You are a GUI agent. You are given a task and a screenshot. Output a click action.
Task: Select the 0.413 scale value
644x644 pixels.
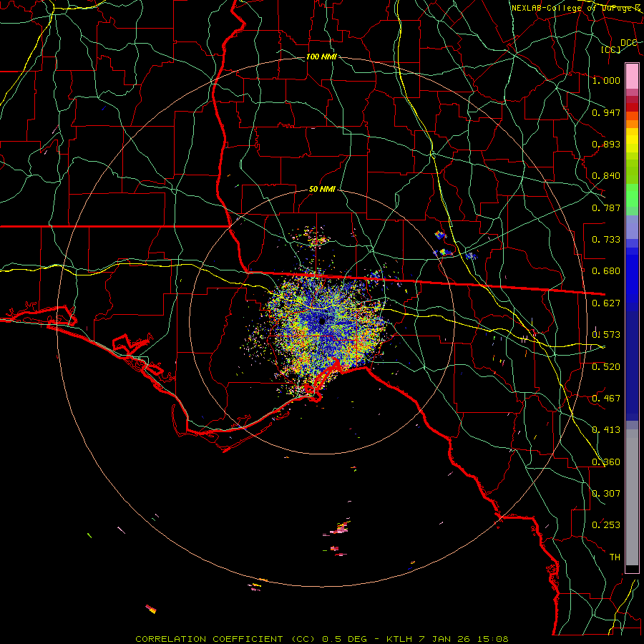coord(606,430)
